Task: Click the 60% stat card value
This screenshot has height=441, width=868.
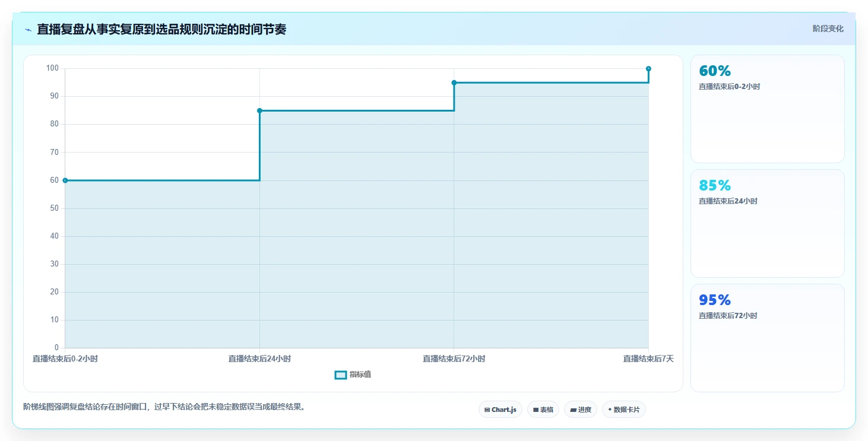Action: pyautogui.click(x=715, y=71)
